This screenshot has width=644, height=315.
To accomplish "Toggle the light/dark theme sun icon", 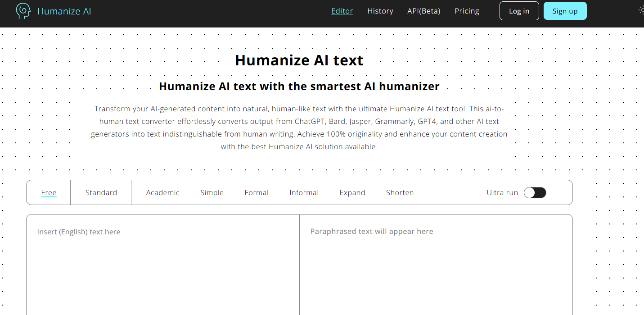I will [641, 10].
